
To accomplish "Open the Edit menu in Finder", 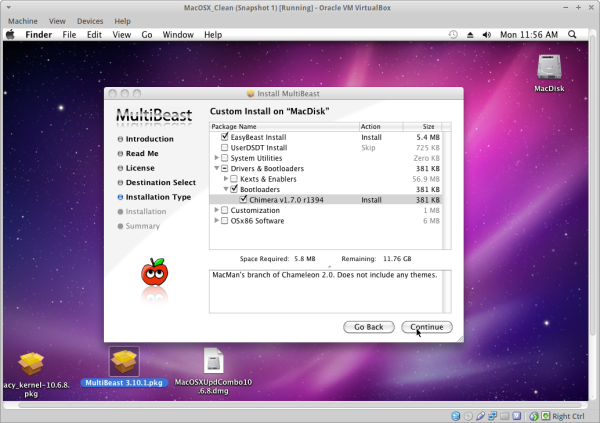I will [94, 35].
